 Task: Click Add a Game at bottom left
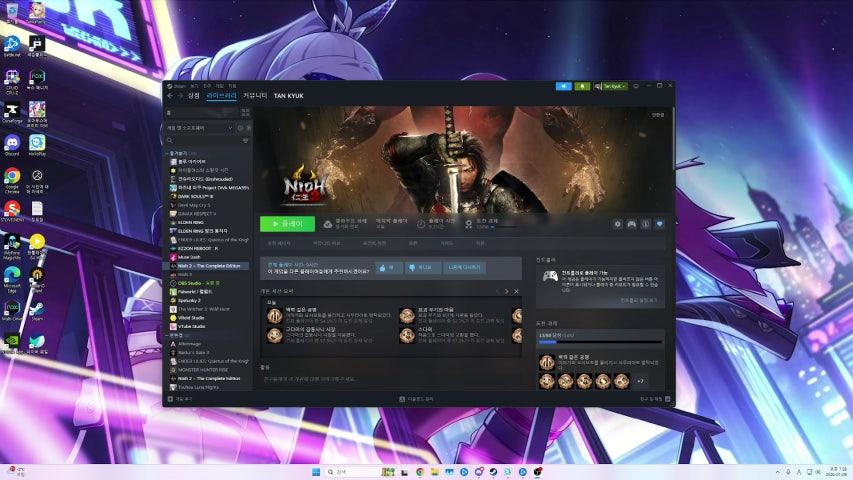point(180,399)
